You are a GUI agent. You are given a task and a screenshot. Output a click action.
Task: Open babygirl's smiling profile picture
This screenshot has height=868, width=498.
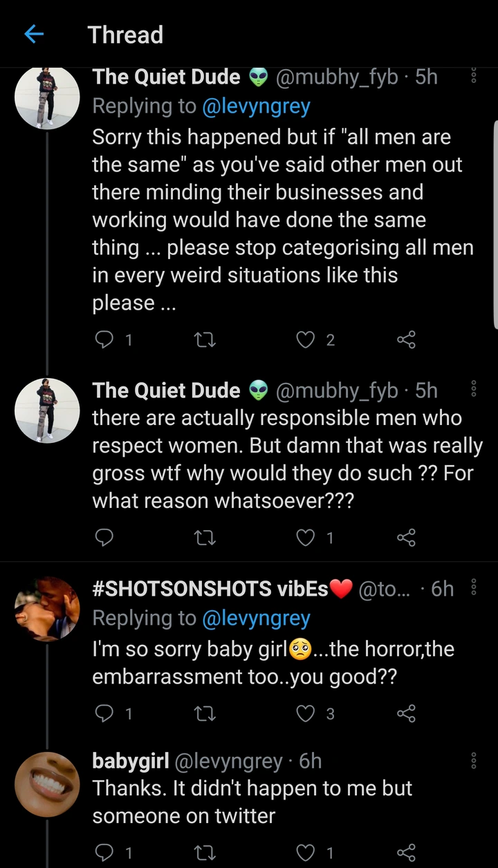pyautogui.click(x=47, y=784)
